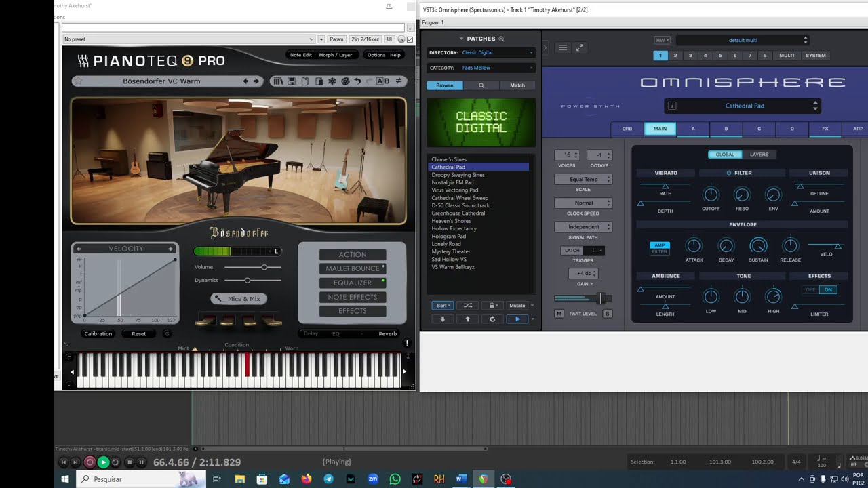Open the Independent signal path dropdown
This screenshot has height=488, width=868.
pos(583,226)
